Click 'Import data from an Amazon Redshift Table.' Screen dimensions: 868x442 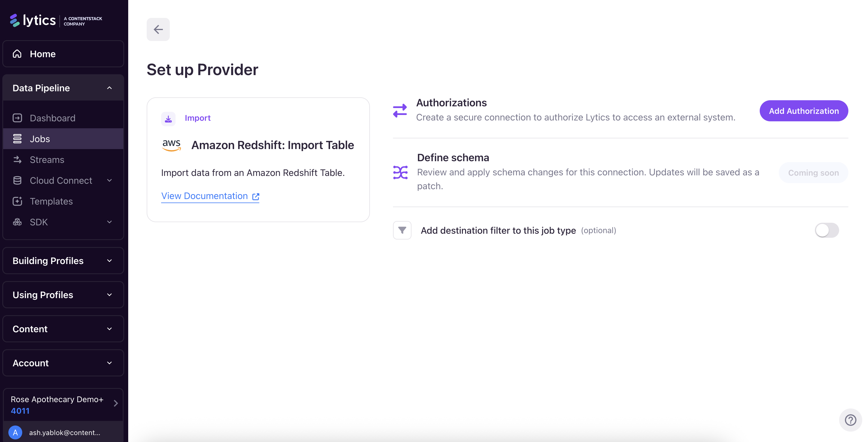click(253, 173)
